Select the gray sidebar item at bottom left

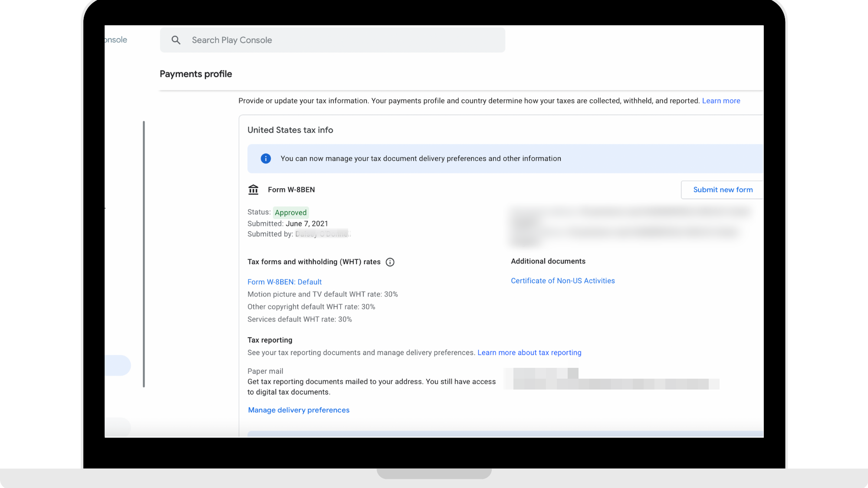(x=117, y=427)
